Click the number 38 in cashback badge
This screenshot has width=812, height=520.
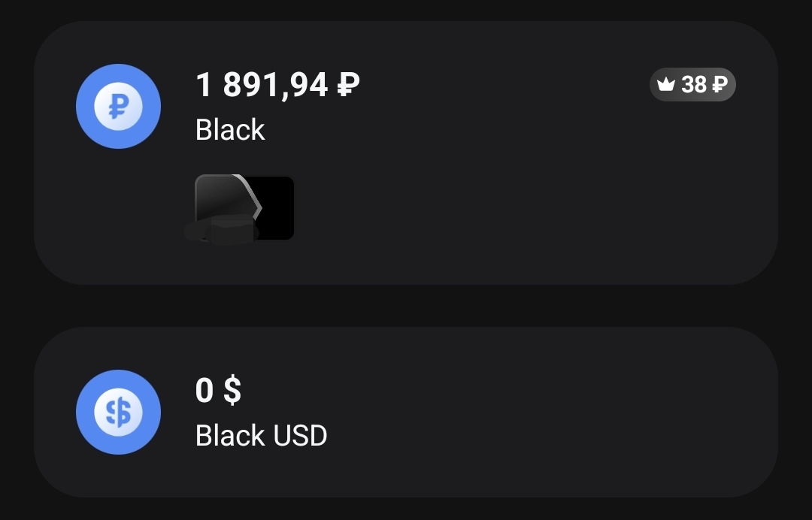[694, 84]
